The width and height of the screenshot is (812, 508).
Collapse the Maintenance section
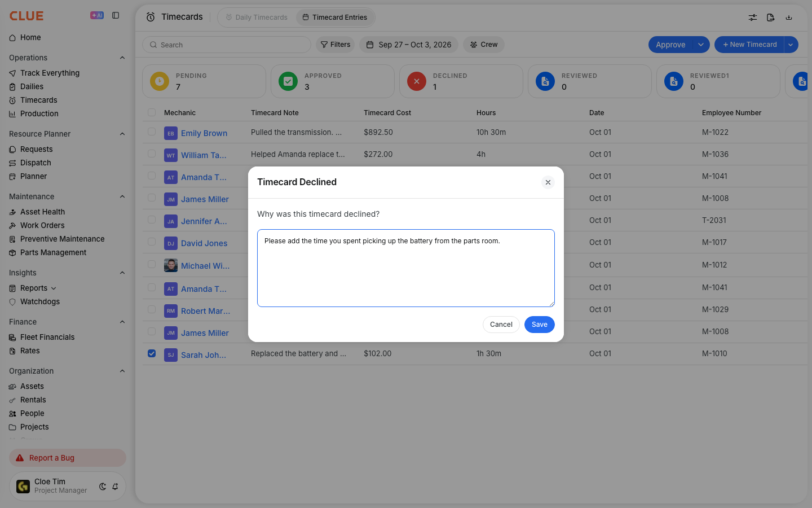122,196
